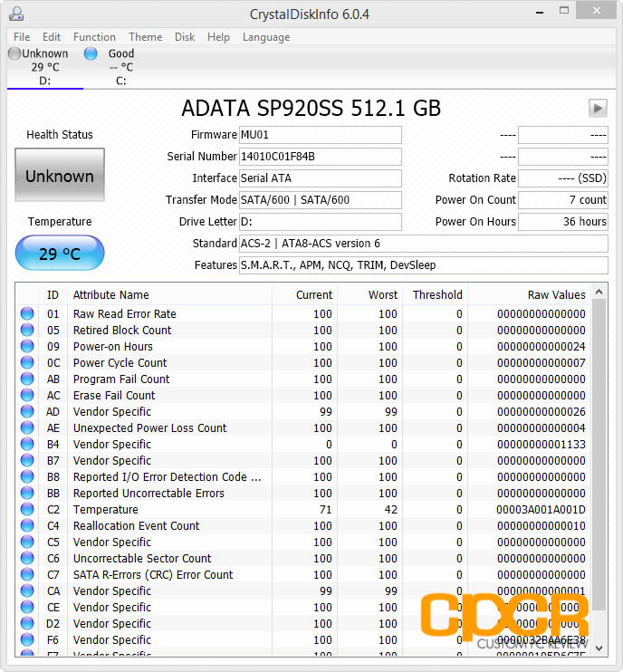Open the Disk menu
623x672 pixels.
click(185, 37)
